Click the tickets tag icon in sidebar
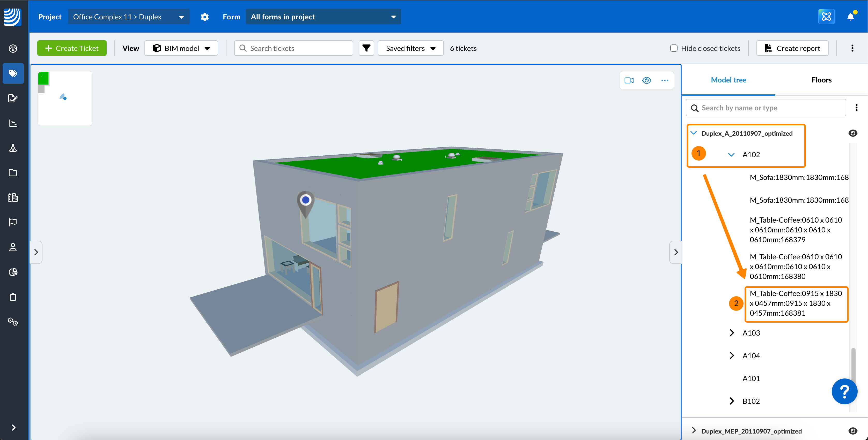 [x=13, y=73]
